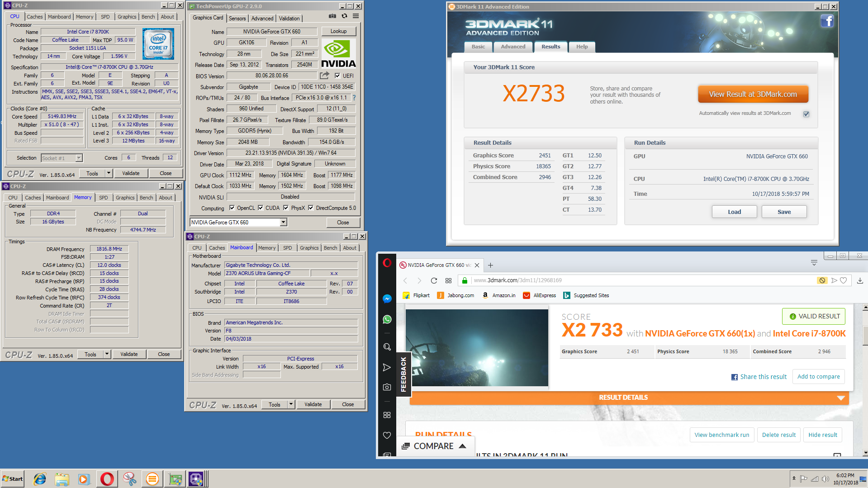Open the Advanced tab in 3DMark 11
The image size is (868, 488).
pyautogui.click(x=513, y=47)
